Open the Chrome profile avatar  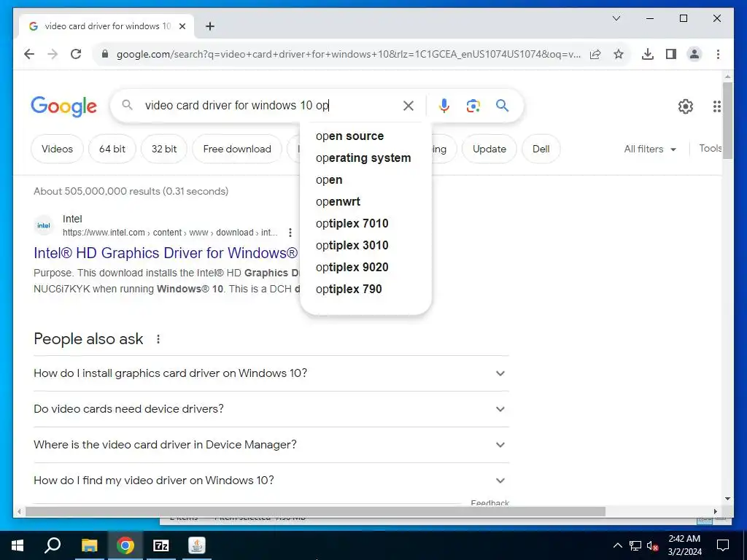[694, 54]
